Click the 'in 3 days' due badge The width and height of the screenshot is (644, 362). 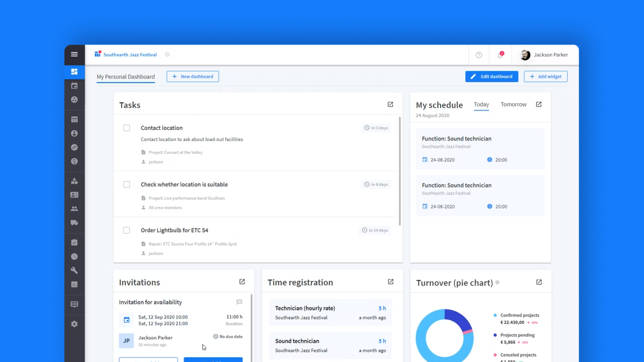coord(376,128)
